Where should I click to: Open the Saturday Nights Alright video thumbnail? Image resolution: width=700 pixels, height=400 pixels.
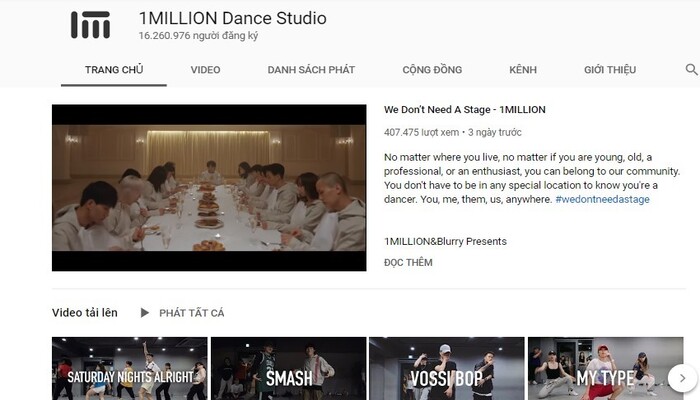[x=129, y=369]
